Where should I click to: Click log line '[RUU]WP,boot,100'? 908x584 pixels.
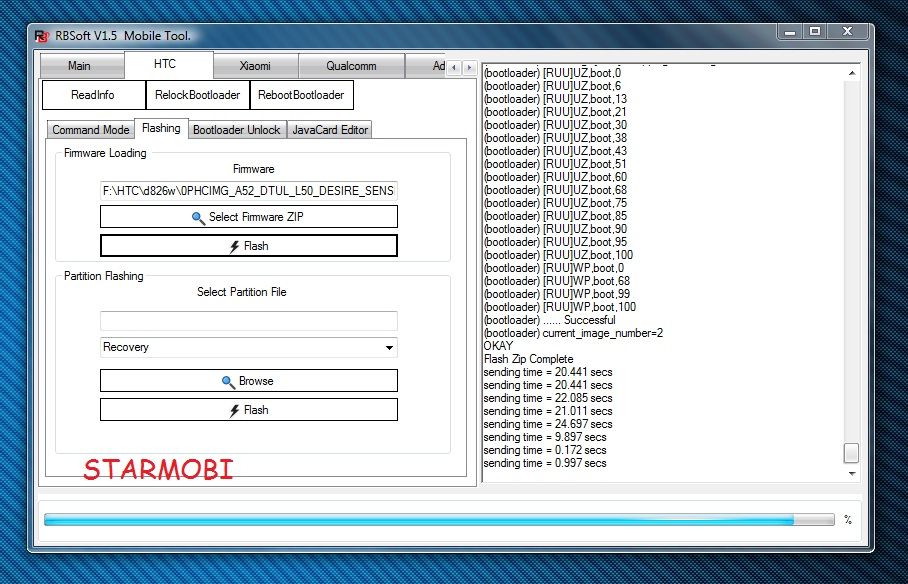pyautogui.click(x=559, y=307)
